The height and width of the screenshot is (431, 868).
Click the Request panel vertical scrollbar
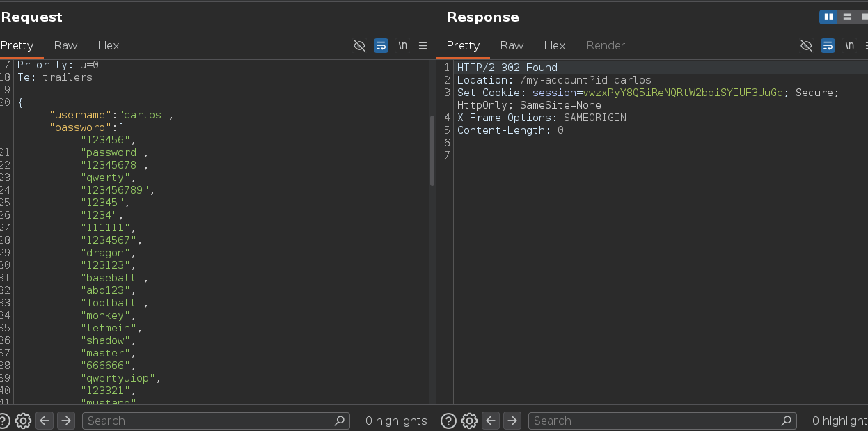(x=432, y=150)
